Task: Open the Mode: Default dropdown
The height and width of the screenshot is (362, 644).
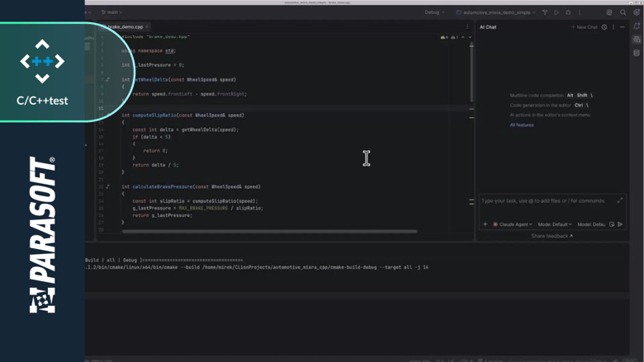Action: pyautogui.click(x=555, y=224)
